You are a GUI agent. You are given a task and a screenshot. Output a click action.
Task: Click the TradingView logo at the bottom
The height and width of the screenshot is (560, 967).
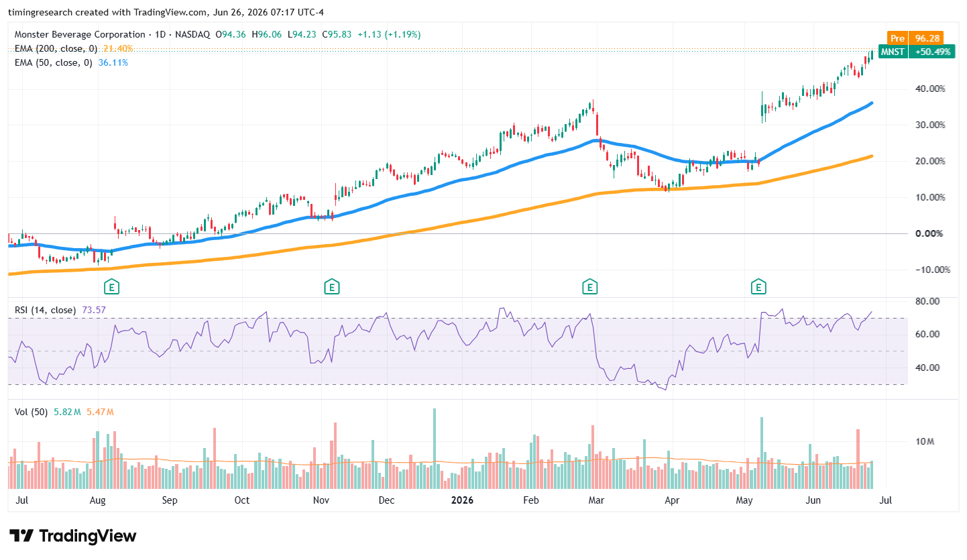(x=73, y=536)
